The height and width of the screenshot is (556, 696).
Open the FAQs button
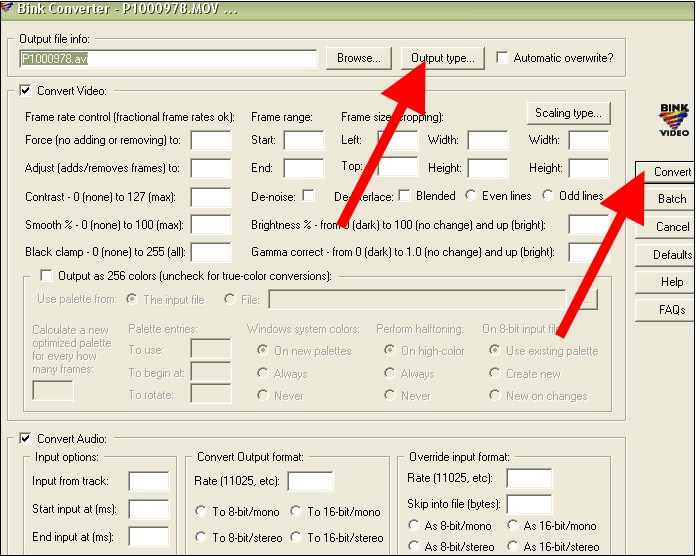665,310
